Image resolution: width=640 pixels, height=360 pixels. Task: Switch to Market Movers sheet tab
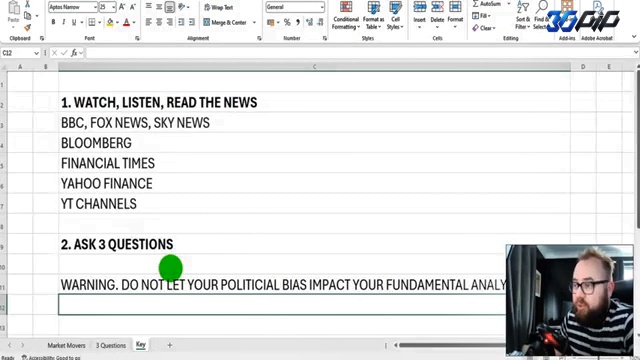(x=66, y=345)
